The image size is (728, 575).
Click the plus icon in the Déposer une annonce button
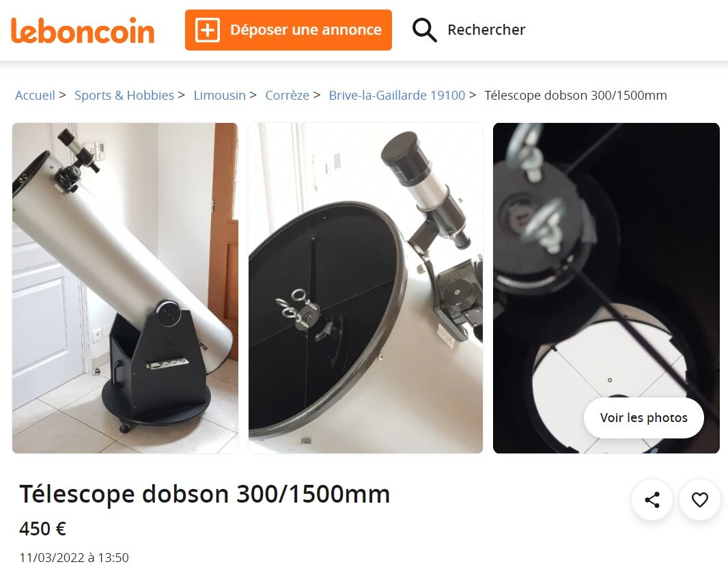pos(207,30)
